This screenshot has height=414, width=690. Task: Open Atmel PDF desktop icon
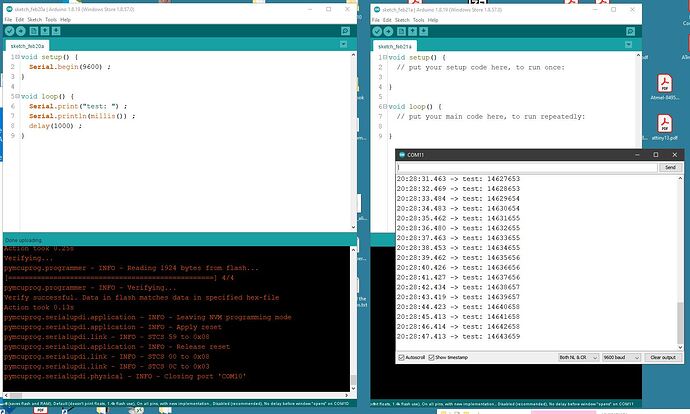click(664, 87)
